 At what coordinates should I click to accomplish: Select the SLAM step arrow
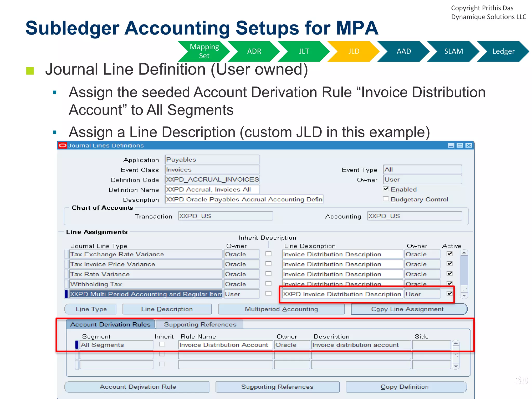tap(454, 51)
